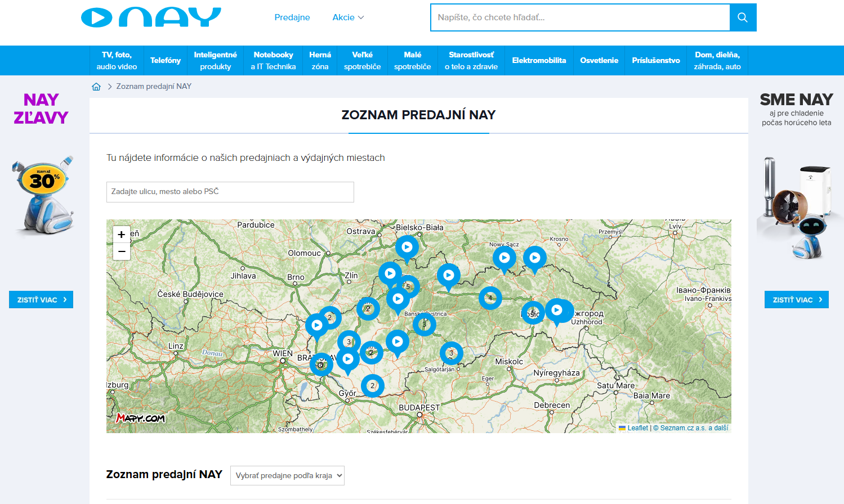The height and width of the screenshot is (504, 844).
Task: Click ZISTIŤ VIAC under SME NAY banner
Action: 797,300
